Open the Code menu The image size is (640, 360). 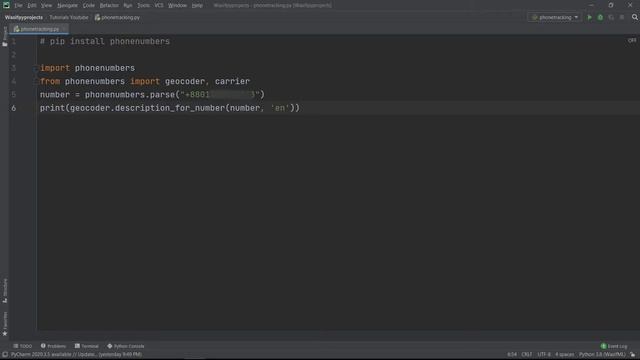pyautogui.click(x=89, y=5)
